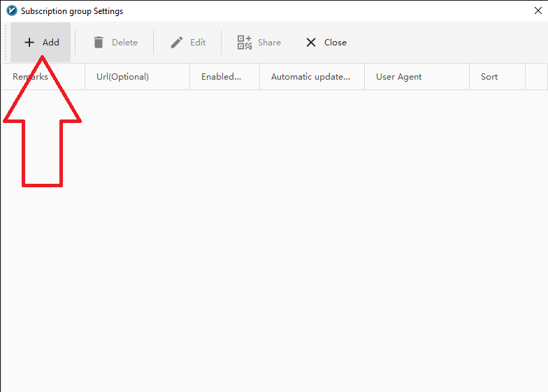Viewport: 548px width, 392px height.
Task: Click the plus icon on the Add button
Action: point(29,43)
